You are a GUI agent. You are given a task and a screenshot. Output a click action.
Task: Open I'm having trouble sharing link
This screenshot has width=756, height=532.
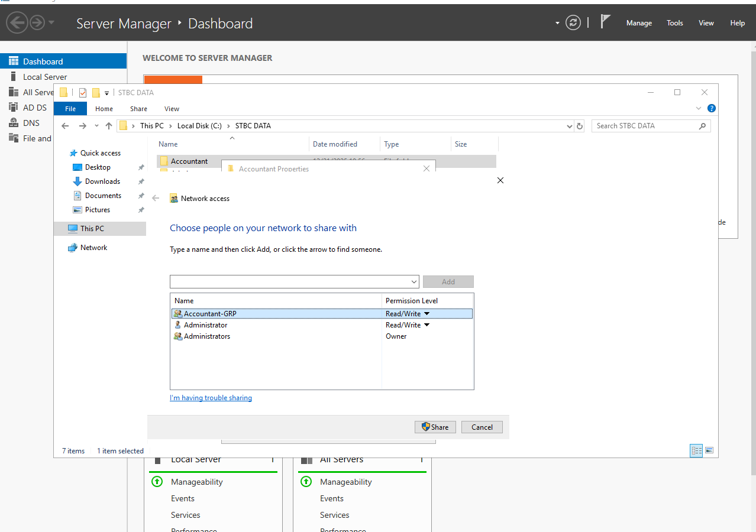coord(211,398)
